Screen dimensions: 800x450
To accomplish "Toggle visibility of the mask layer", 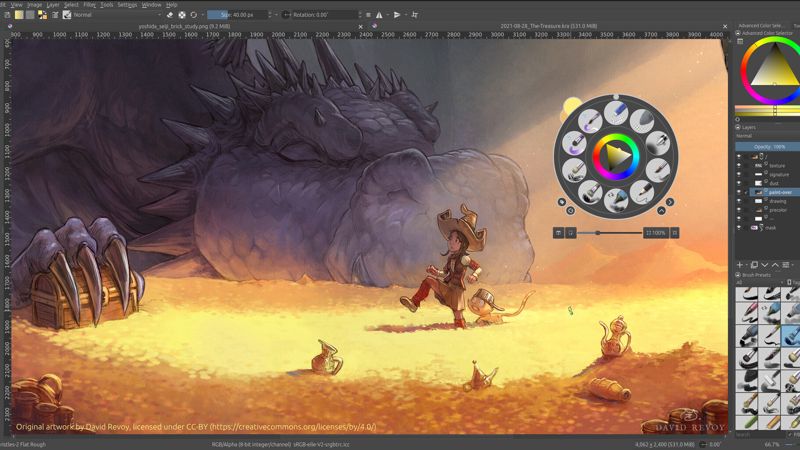I will [x=739, y=228].
